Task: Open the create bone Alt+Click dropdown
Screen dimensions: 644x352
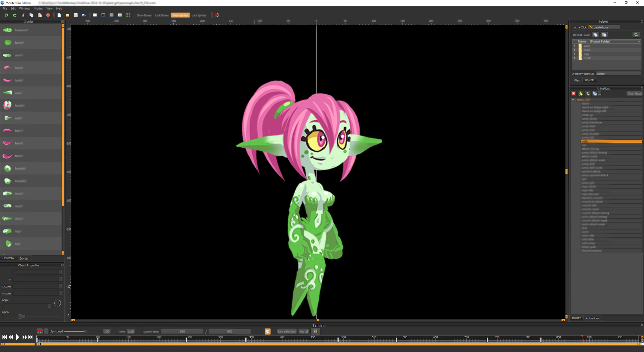Action: point(604,27)
